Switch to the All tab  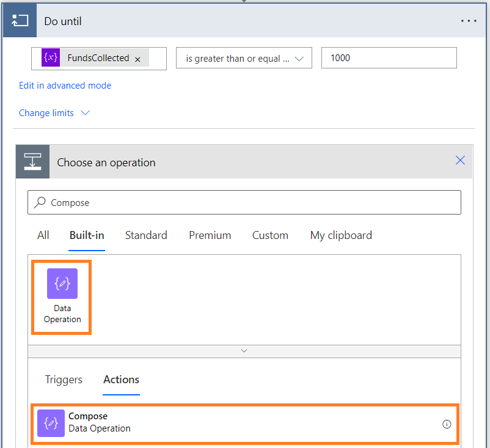pyautogui.click(x=43, y=235)
